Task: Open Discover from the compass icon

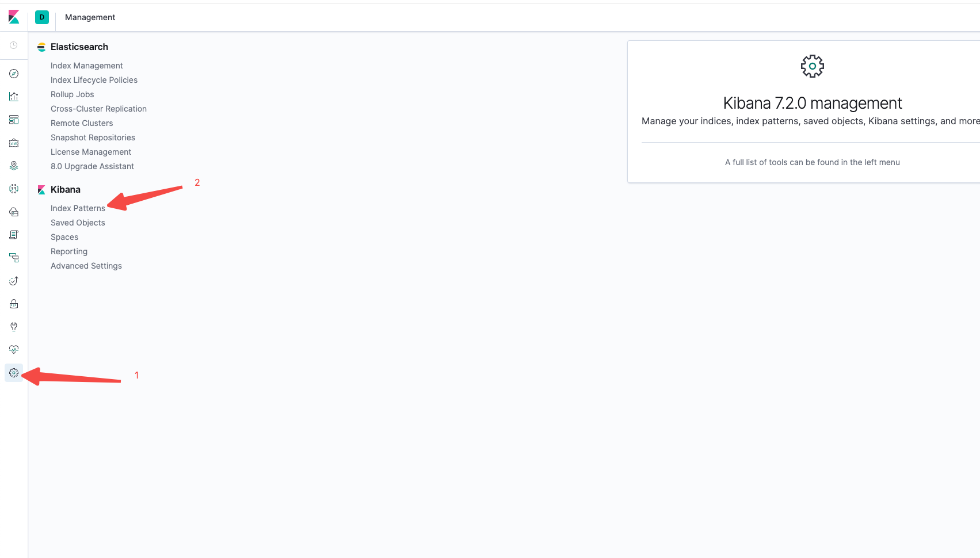Action: [14, 74]
